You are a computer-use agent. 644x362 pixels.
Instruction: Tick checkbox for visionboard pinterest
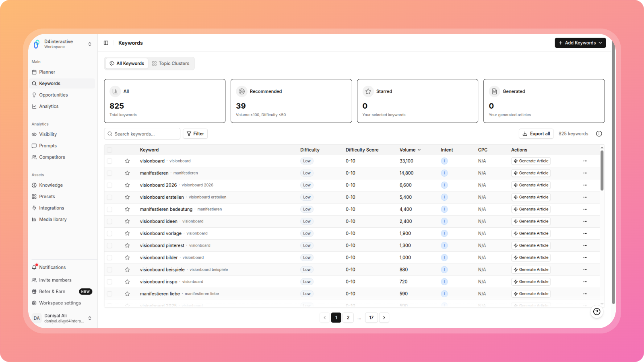point(109,245)
